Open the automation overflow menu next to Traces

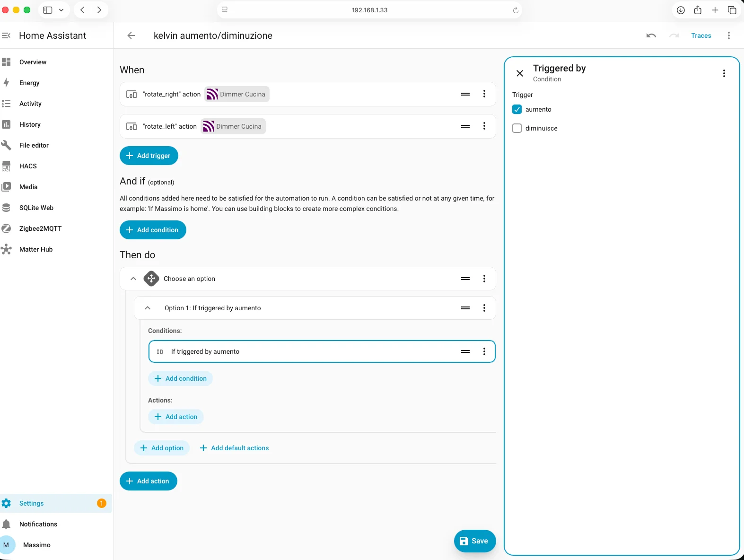728,35
